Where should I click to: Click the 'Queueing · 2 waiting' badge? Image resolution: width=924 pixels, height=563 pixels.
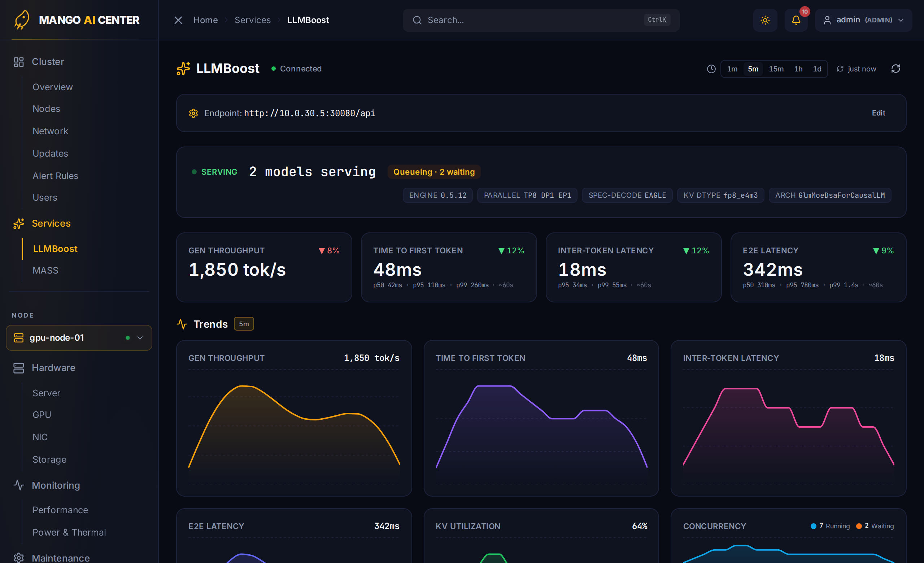coord(434,172)
